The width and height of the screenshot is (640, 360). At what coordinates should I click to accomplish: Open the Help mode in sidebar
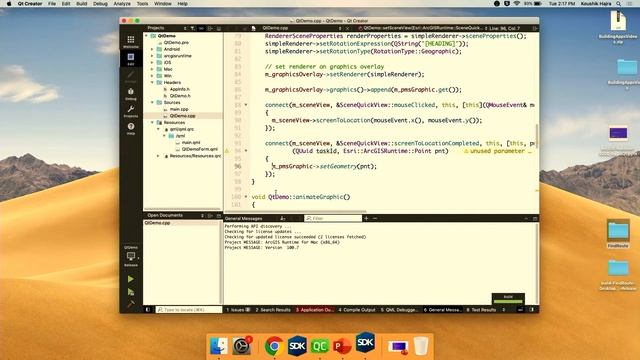click(131, 129)
